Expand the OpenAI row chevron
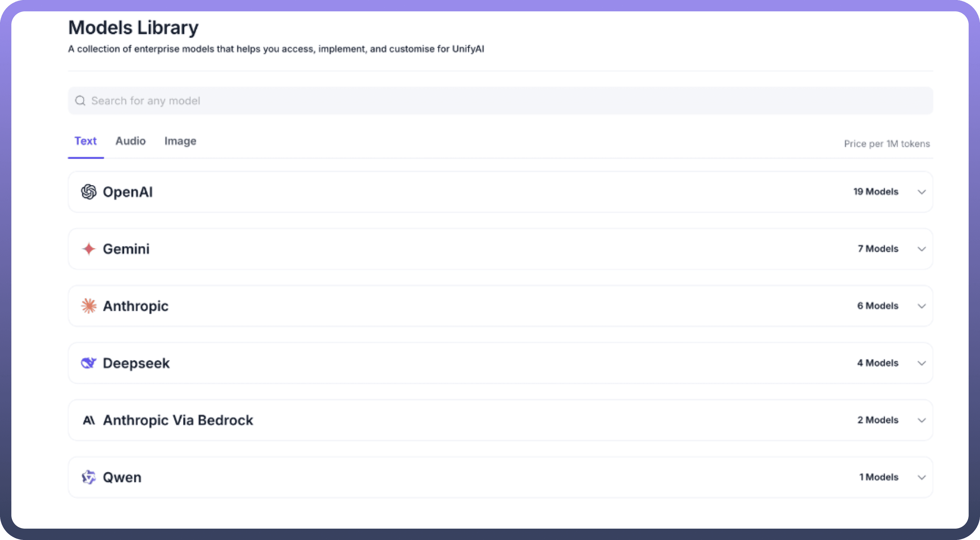This screenshot has width=980, height=540. pos(922,192)
